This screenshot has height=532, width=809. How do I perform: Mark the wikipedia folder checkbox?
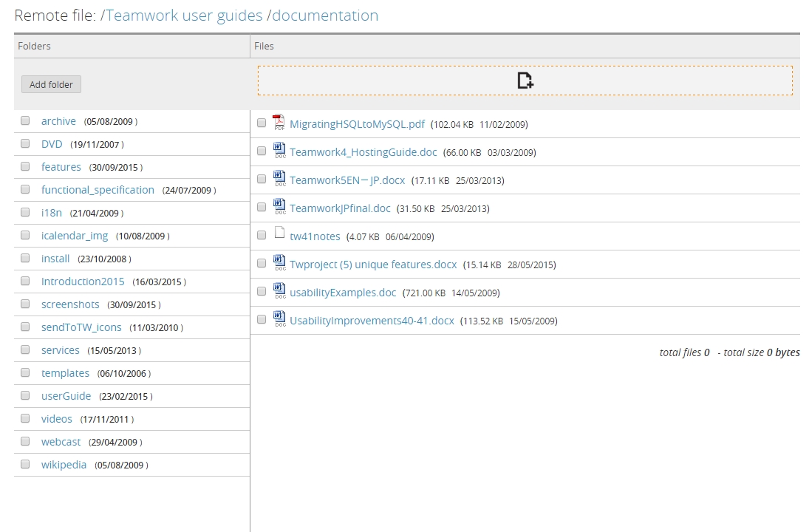(25, 464)
